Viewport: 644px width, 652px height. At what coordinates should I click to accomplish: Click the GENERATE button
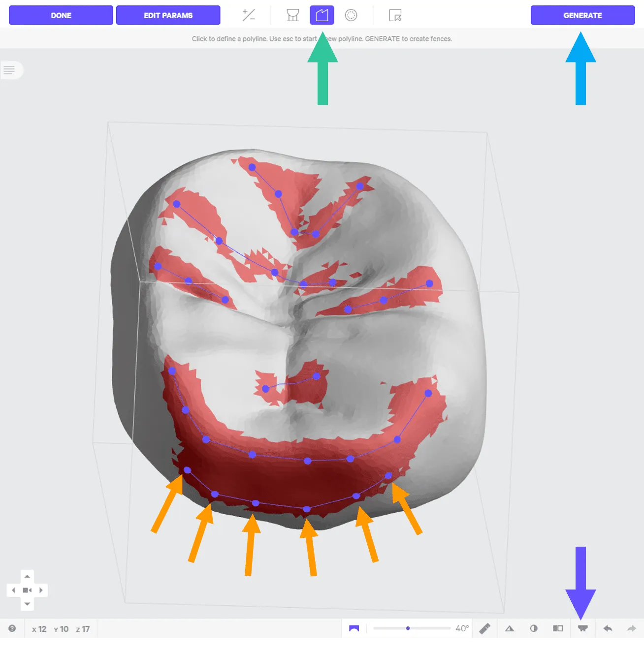point(582,15)
